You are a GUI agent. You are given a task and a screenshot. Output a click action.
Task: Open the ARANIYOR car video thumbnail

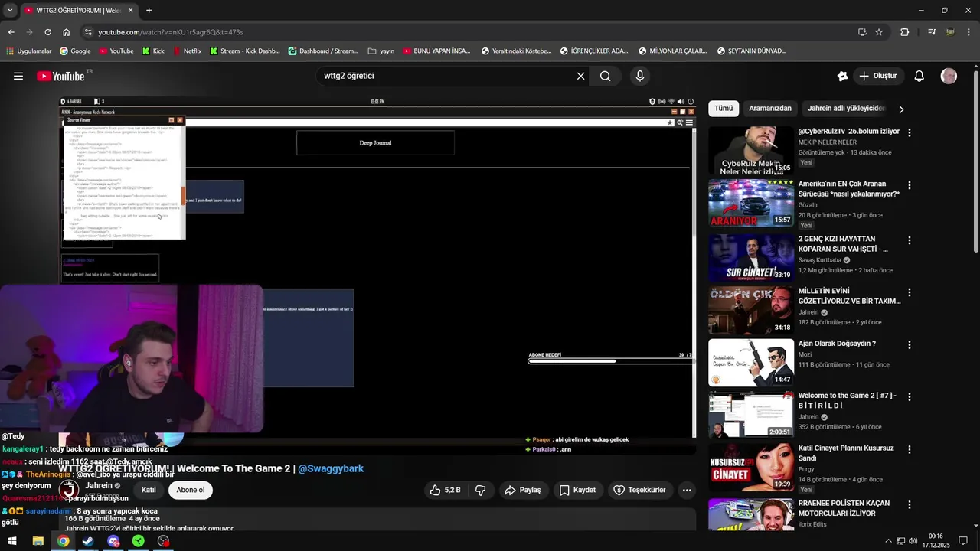751,204
